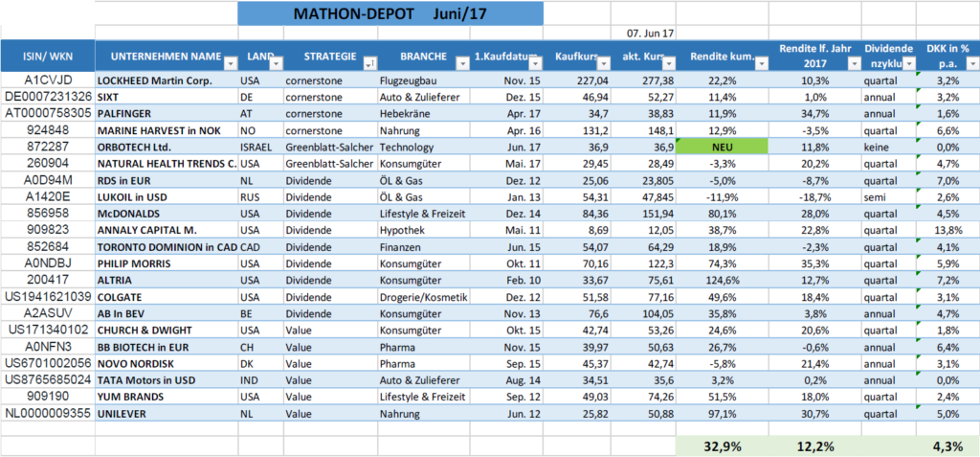Select TORONTO DOMINION in CAD cell

(167, 246)
